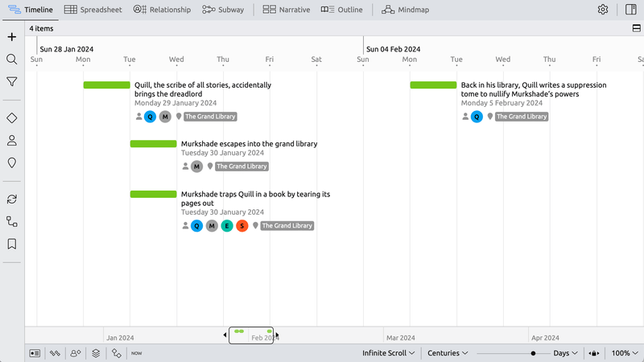Screen dimensions: 644x362
Task: Click the right arrow of overview window
Action: click(277, 335)
